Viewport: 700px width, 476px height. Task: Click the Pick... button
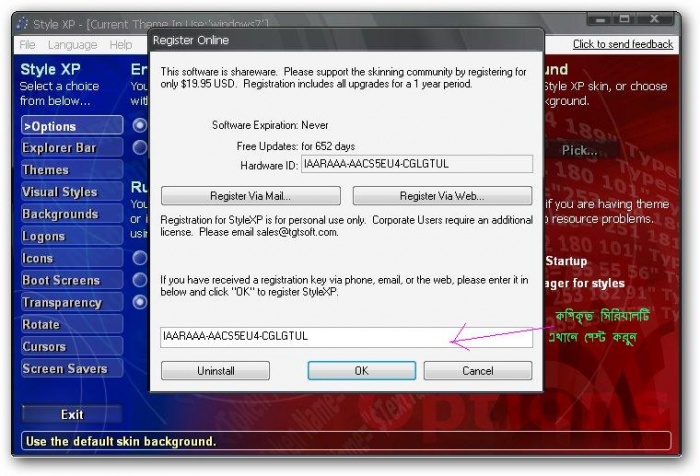tap(579, 150)
